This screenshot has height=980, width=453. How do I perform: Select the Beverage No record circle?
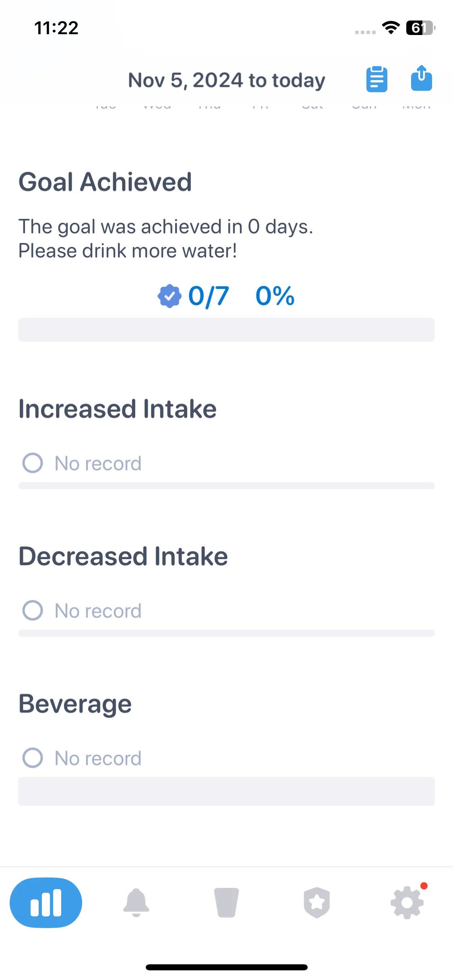pos(33,758)
